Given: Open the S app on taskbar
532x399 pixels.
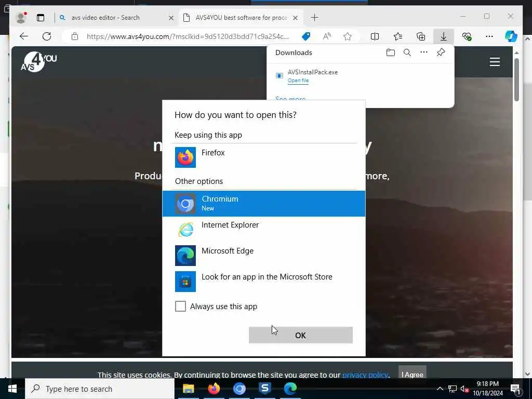Looking at the screenshot, I should tap(264, 389).
